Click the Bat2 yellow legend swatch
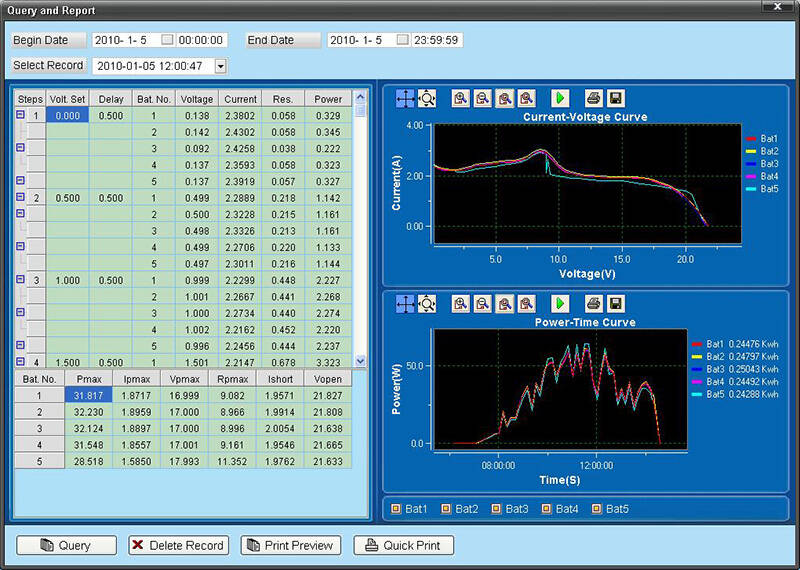Viewport: 800px width, 570px height. pyautogui.click(x=750, y=151)
